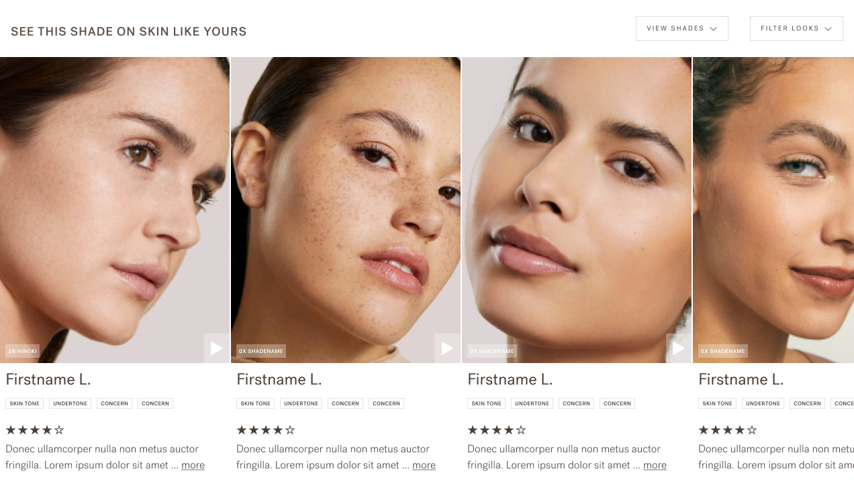The height and width of the screenshot is (504, 854).
Task: Click the shade label on freckled model photo
Action: [x=261, y=351]
